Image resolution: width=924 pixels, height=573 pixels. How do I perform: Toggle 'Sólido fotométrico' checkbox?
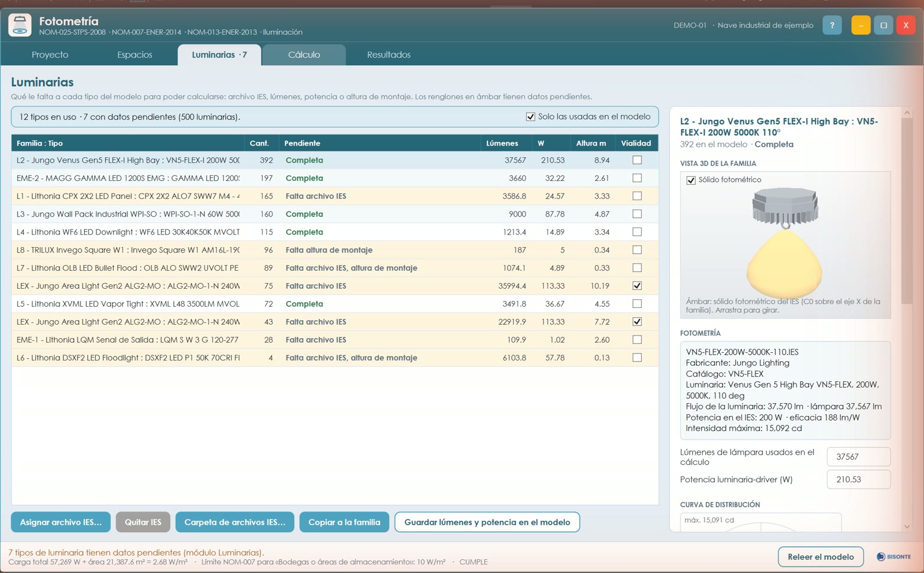691,180
